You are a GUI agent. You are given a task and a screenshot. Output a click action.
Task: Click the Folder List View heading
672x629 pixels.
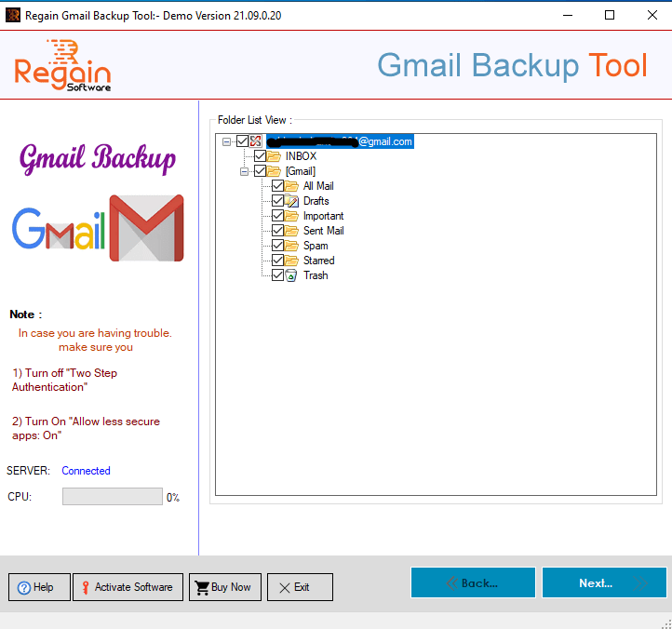255,120
